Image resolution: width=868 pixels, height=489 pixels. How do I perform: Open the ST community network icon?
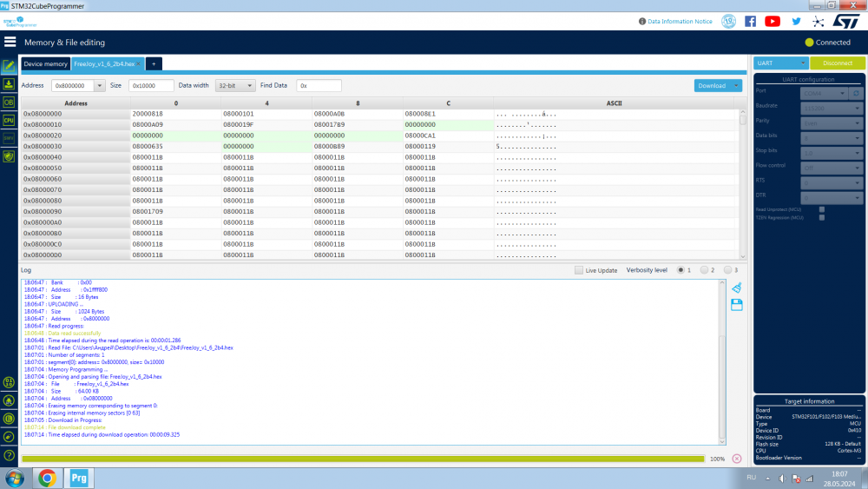[x=818, y=21]
